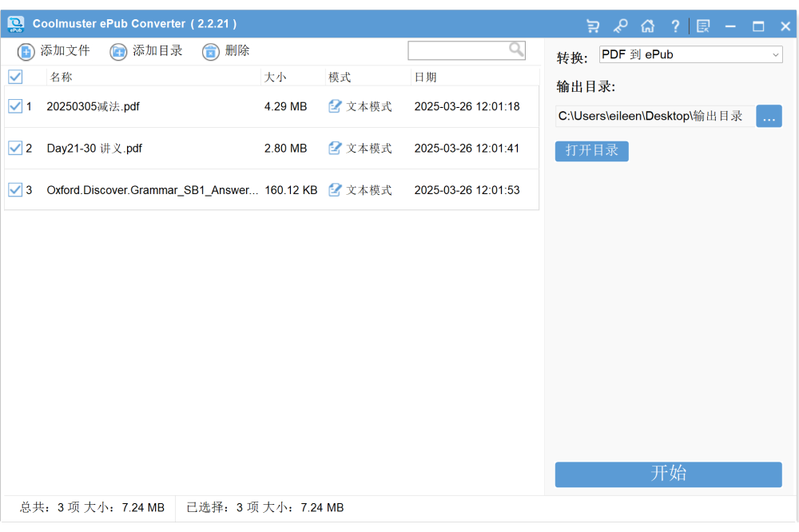Click the search magnifier icon
Screen dimensions: 799x532
(x=516, y=50)
